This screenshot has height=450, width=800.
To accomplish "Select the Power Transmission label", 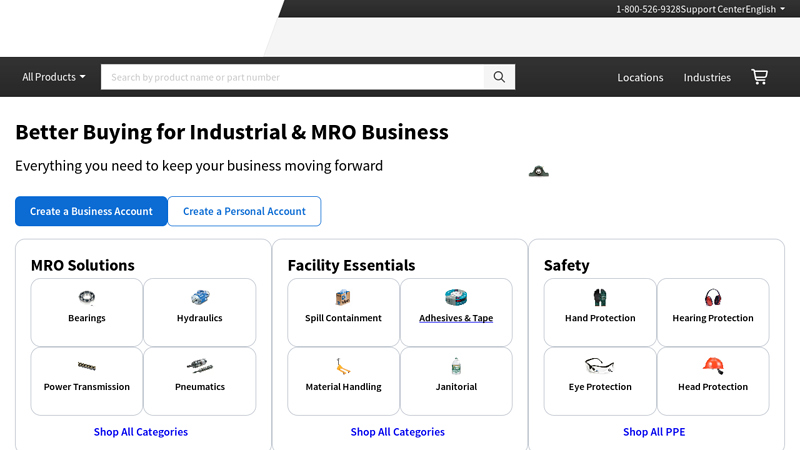I will click(x=87, y=387).
